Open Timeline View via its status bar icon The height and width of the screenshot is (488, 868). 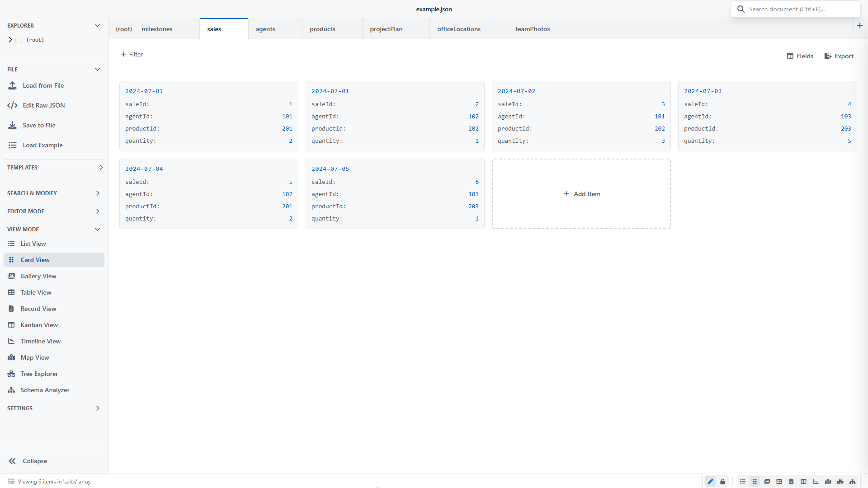coord(816,481)
